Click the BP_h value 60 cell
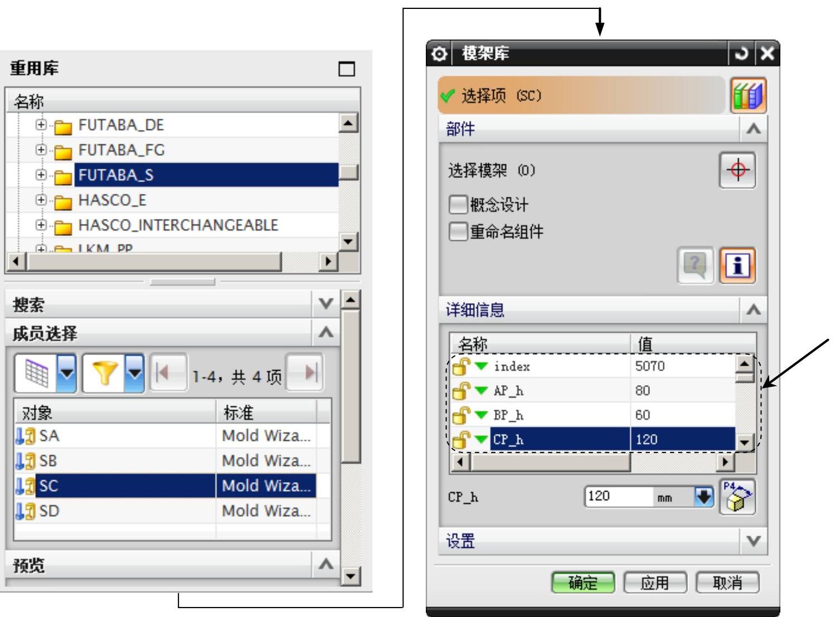The height and width of the screenshot is (617, 840). tap(683, 415)
